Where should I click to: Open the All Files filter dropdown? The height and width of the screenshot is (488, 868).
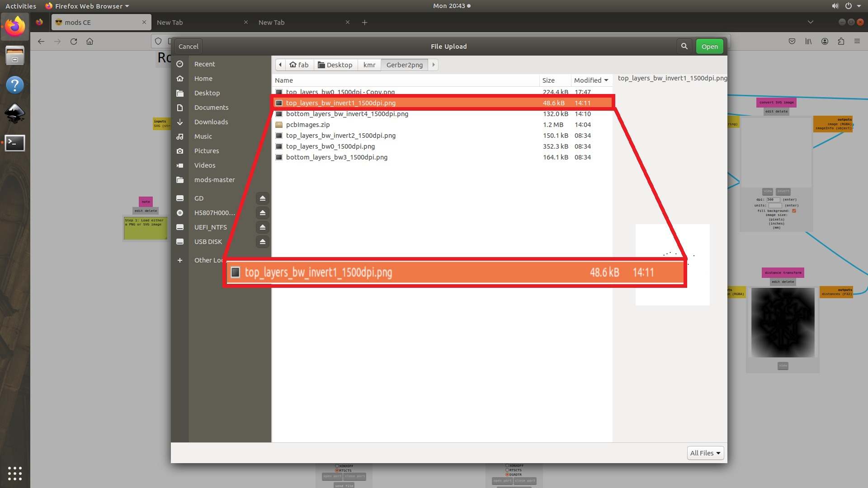coord(705,453)
